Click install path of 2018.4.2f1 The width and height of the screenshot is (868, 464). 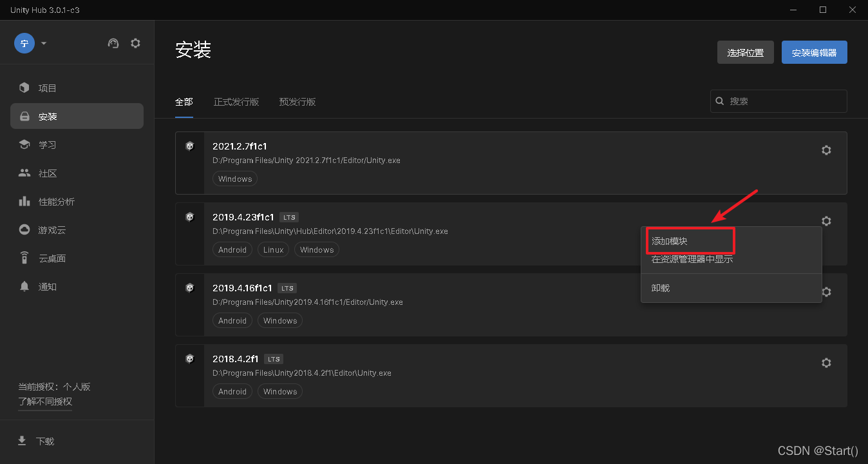[x=302, y=373]
